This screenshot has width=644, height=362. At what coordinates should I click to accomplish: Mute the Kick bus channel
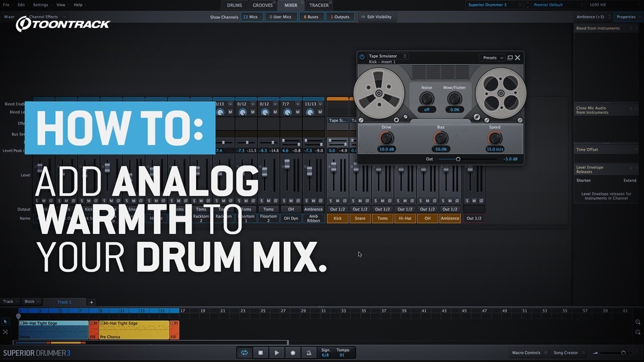(x=338, y=201)
